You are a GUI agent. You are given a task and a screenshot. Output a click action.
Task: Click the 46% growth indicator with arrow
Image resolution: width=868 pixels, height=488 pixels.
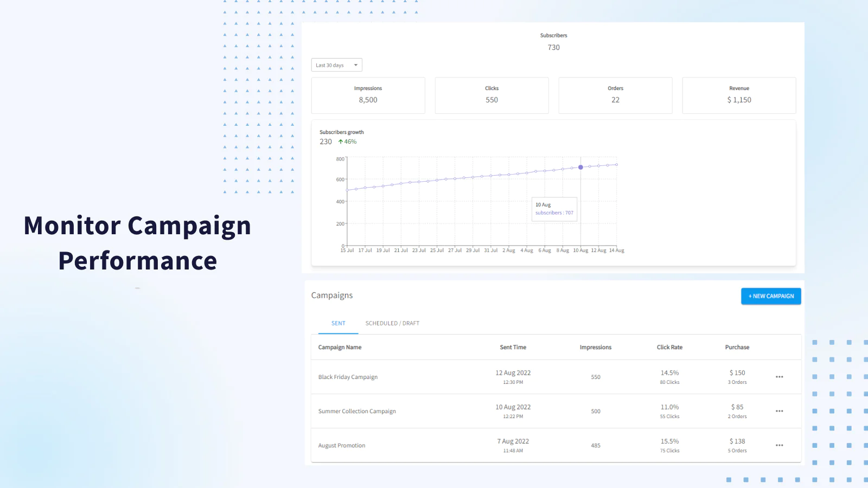click(347, 142)
